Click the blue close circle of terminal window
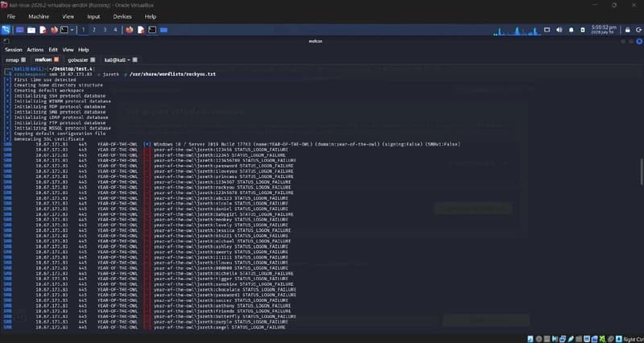 tap(639, 41)
